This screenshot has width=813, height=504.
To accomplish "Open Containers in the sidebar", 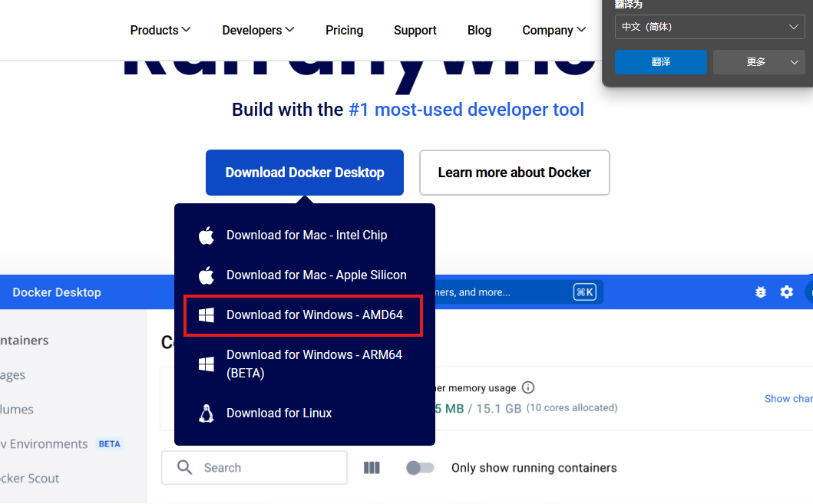I will (25, 341).
